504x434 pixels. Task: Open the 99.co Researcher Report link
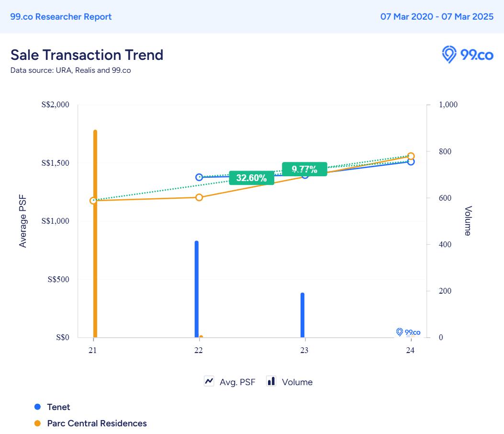[x=61, y=17]
